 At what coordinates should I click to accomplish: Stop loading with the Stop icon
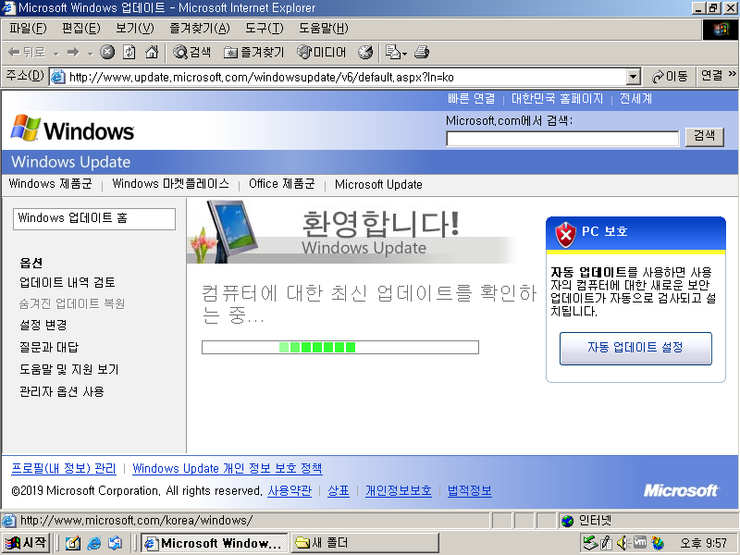(107, 52)
